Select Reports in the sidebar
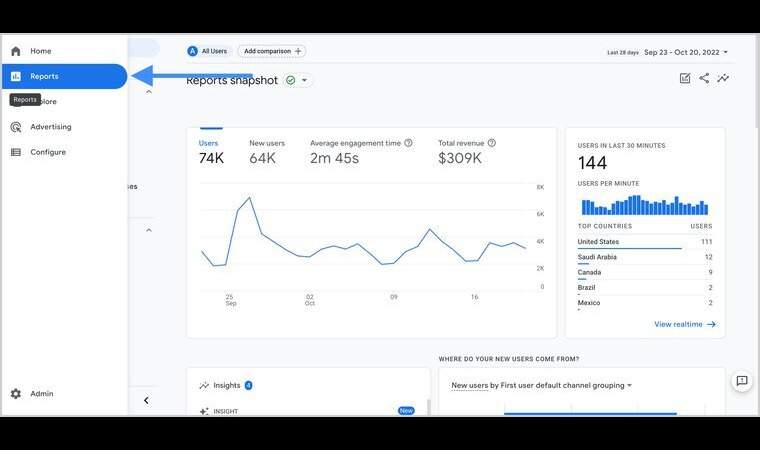 (x=64, y=76)
